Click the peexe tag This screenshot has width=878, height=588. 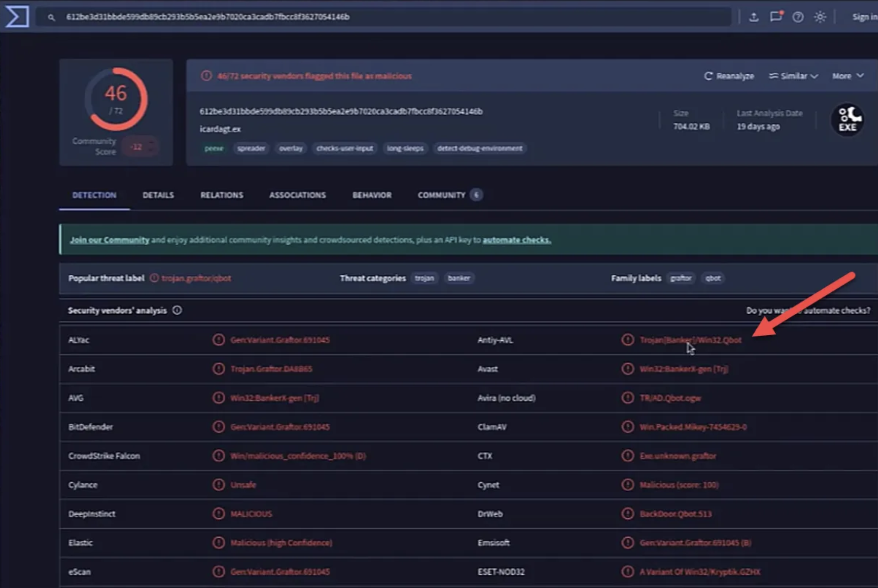pos(214,148)
